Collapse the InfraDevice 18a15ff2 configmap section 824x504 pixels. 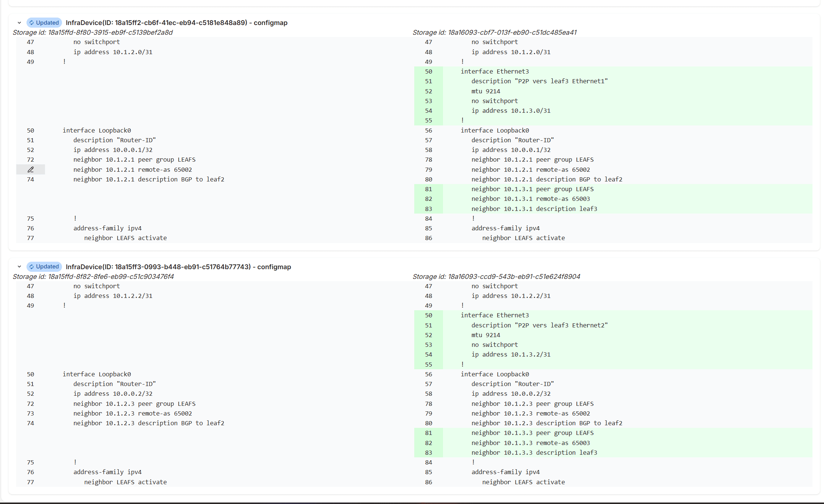coord(19,23)
